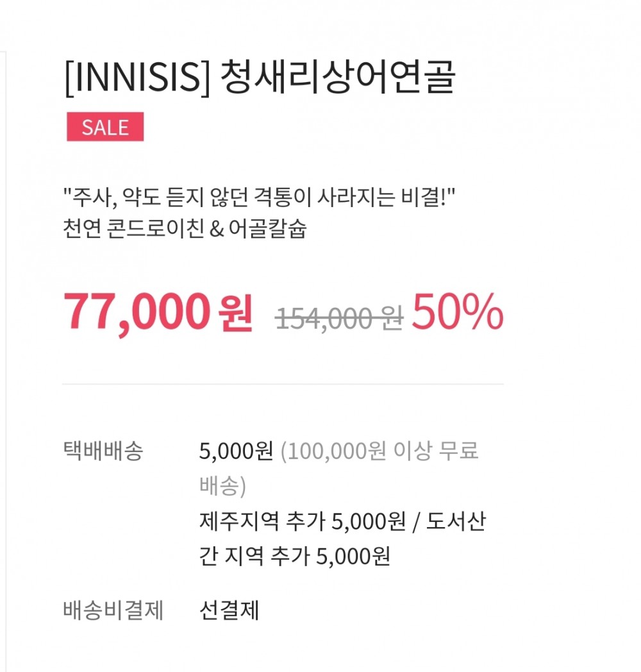Click the 천연 콘드로이친 & 어골칼슘 description
641x672 pixels.
coord(185,228)
